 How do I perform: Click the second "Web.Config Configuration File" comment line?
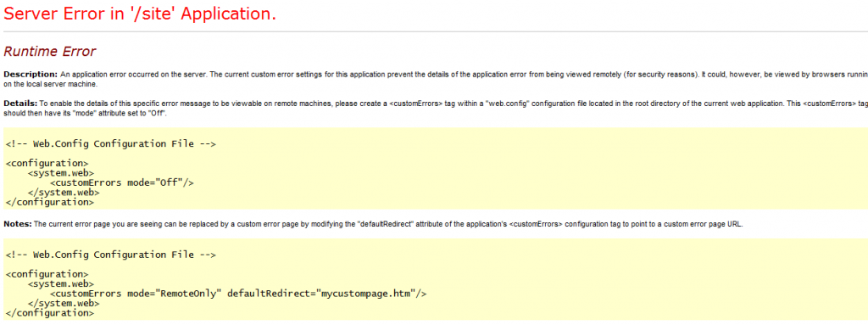(x=111, y=255)
